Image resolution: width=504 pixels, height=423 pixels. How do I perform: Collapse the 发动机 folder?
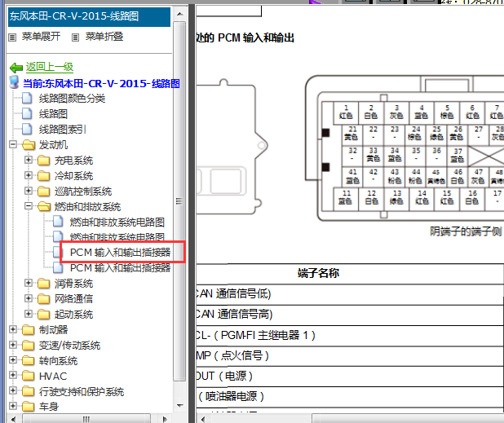[13, 144]
